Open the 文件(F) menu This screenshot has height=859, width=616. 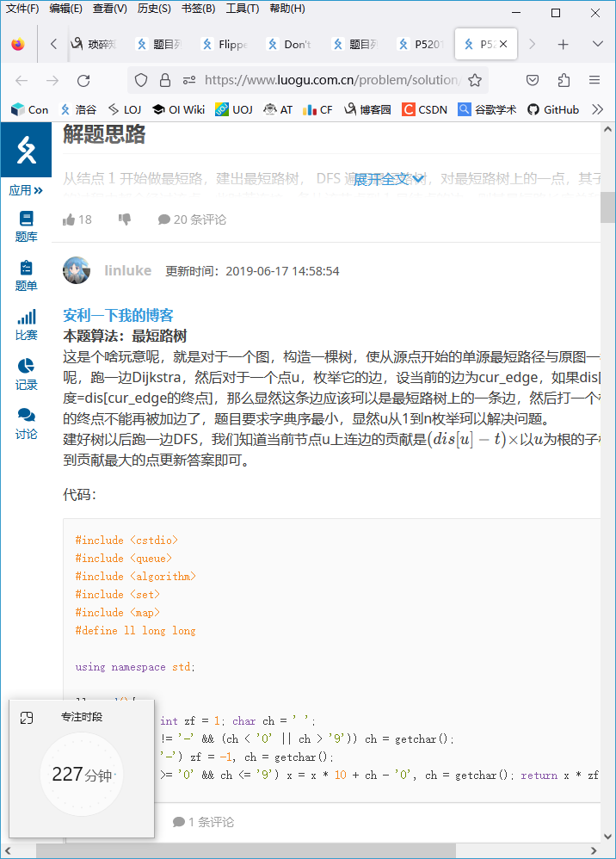point(22,9)
